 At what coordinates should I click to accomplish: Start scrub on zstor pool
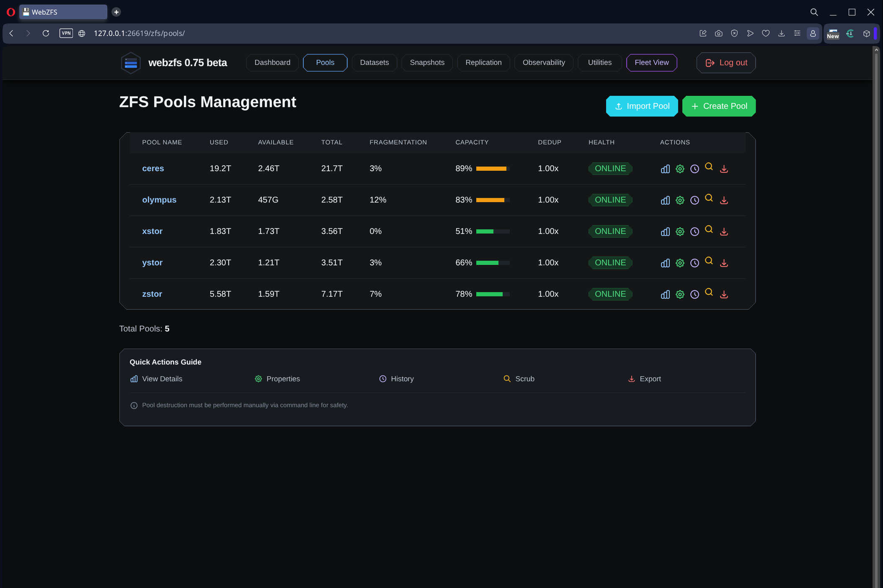[709, 292]
